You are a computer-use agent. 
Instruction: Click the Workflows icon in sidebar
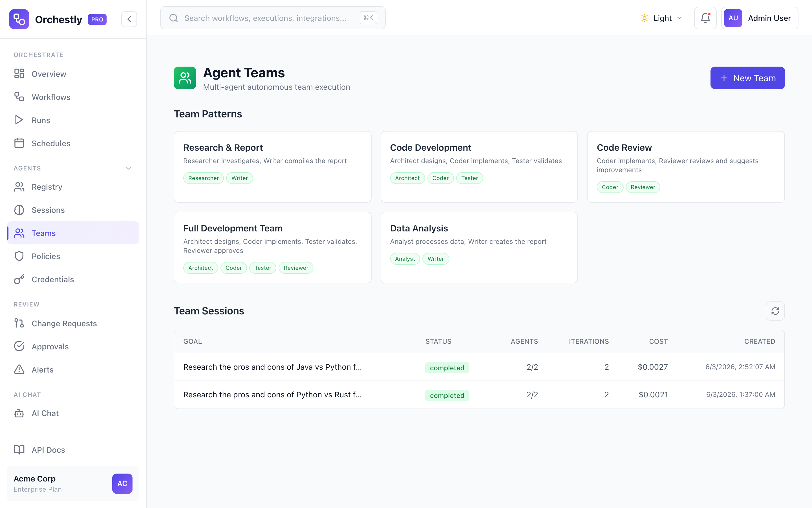19,97
